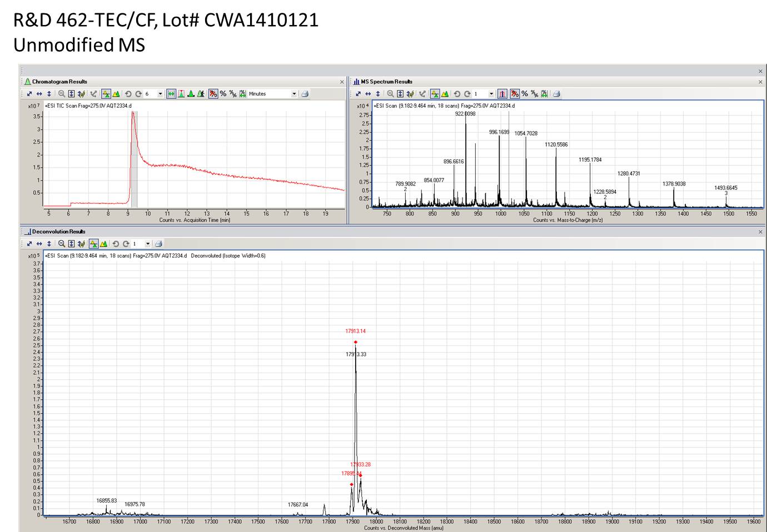767x532 pixels.
Task: Click print icon in MS Spectrum Results toolbar
Action: tap(556, 94)
